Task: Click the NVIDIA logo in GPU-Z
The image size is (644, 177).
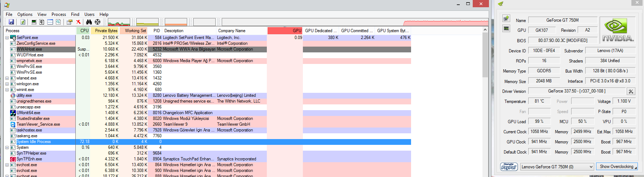Action: tap(618, 30)
